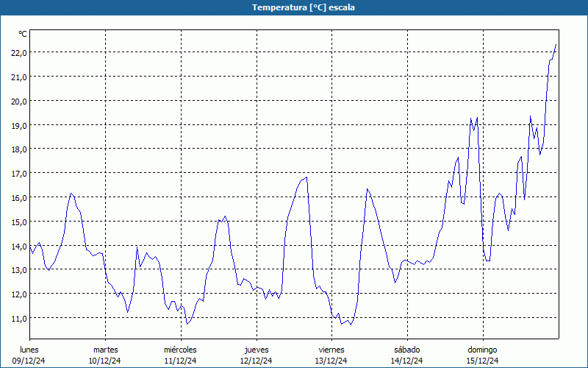This screenshot has width=588, height=368.
Task: Click the 18,0 axis value
Action: point(19,149)
